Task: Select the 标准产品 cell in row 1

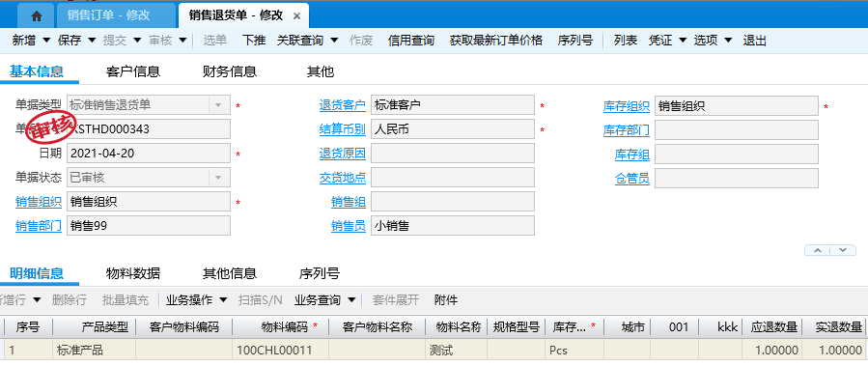Action: tap(94, 351)
